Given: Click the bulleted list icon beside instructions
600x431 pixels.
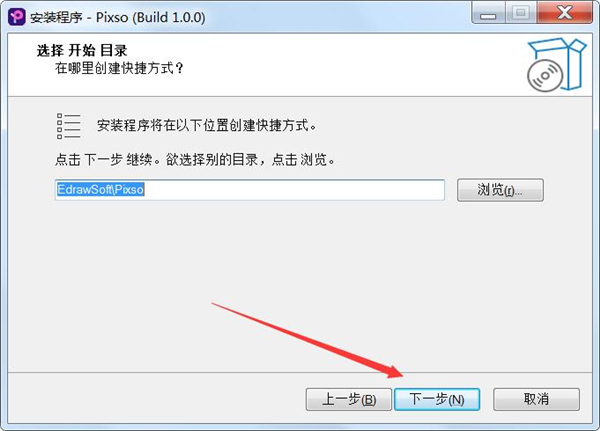Looking at the screenshot, I should (68, 126).
